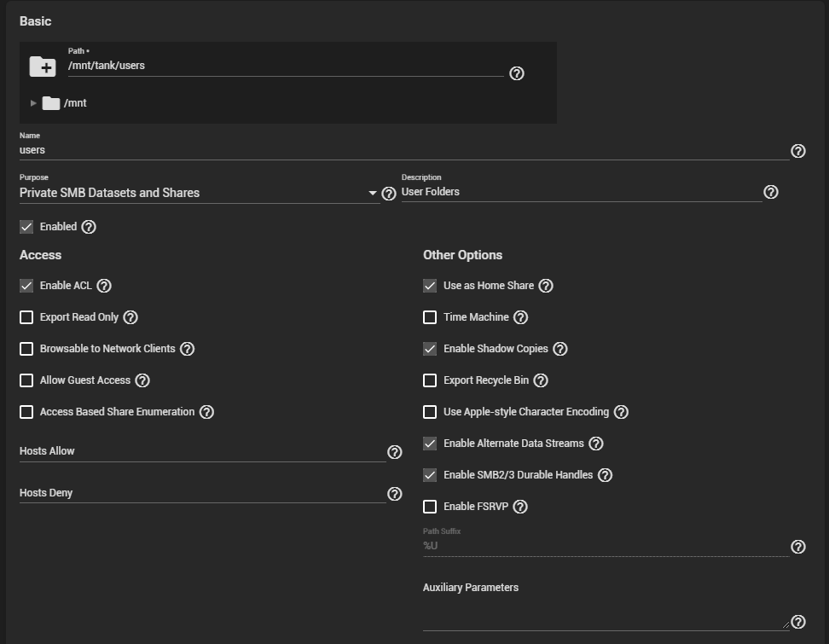Tick the Time Machine checkbox
This screenshot has height=644, width=829.
430,317
